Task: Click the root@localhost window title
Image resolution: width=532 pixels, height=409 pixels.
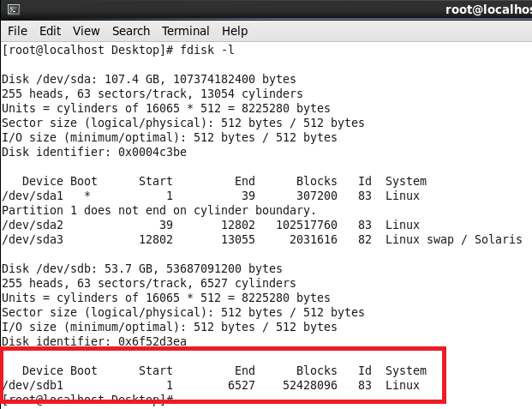Action: pos(488,9)
